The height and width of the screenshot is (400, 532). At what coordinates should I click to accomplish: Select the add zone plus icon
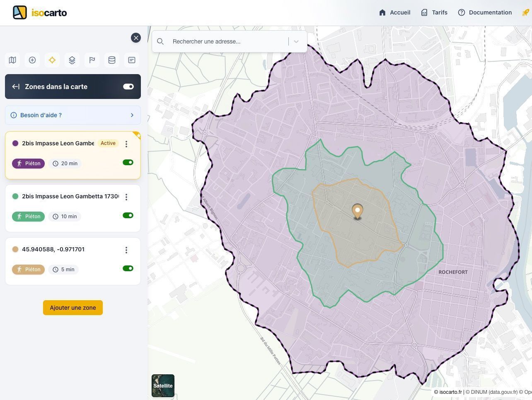tap(32, 60)
